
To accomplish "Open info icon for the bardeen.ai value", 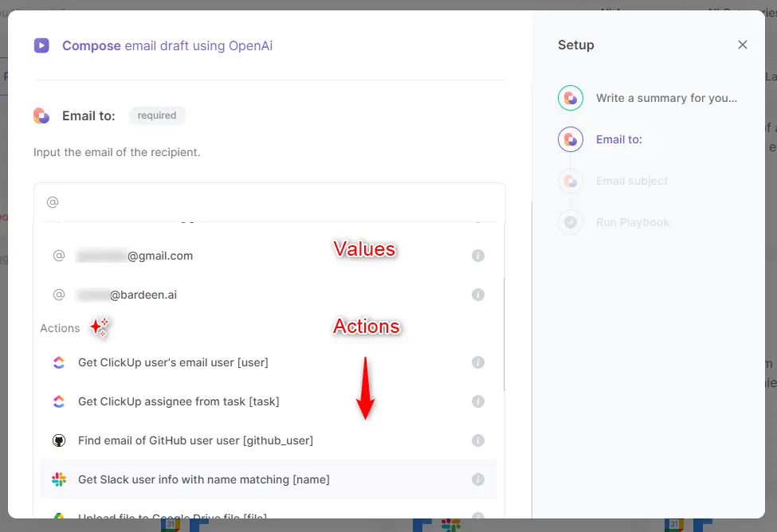I will point(477,295).
